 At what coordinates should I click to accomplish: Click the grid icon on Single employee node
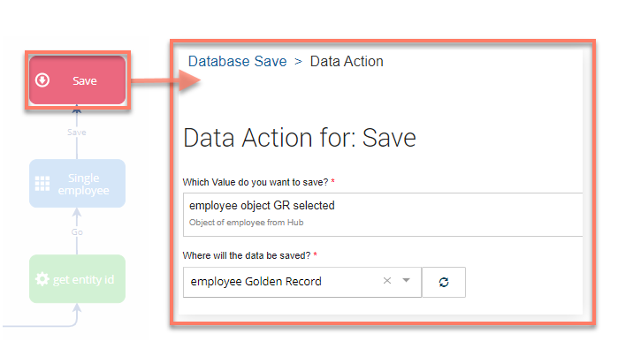tap(42, 183)
